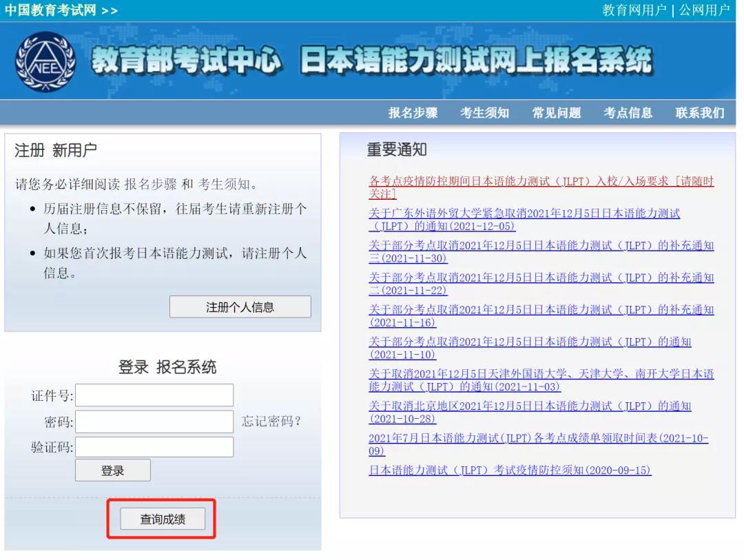Click the 登录 报名系统 heading
744x560 pixels.
tap(167, 367)
